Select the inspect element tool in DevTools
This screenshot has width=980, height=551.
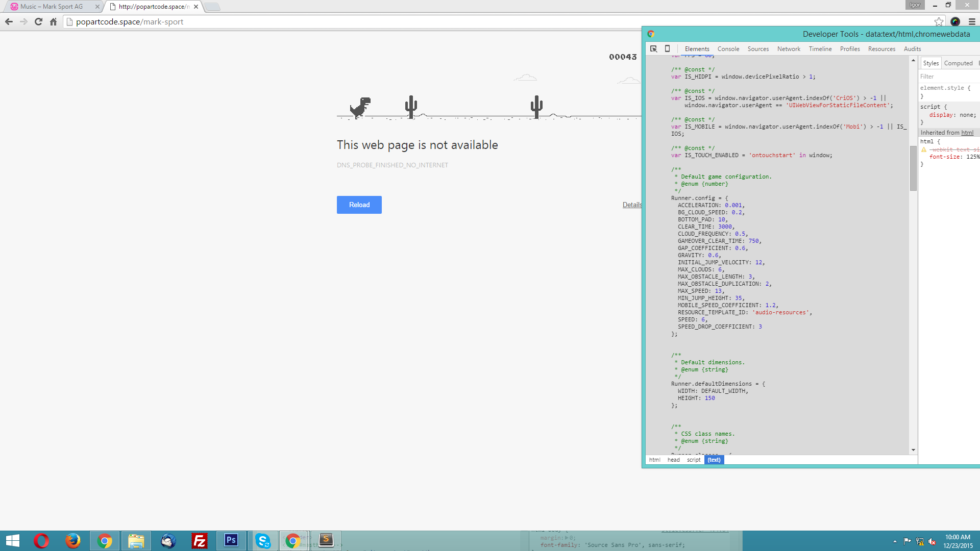(653, 49)
